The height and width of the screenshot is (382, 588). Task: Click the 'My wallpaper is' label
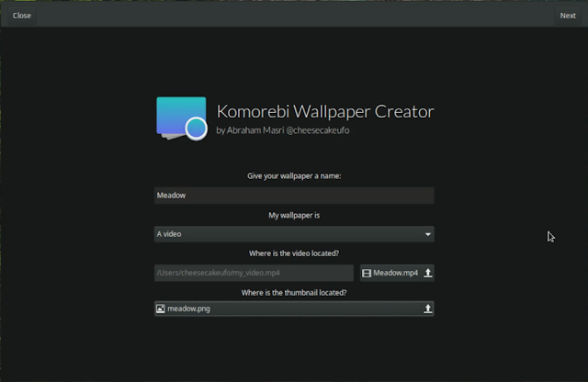click(x=294, y=215)
